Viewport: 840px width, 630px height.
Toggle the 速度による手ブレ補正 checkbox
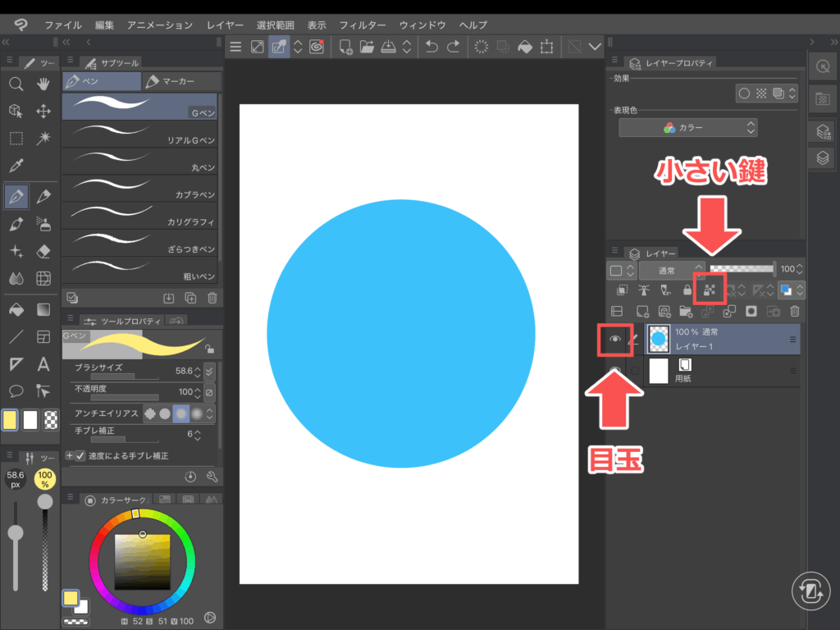point(80,455)
